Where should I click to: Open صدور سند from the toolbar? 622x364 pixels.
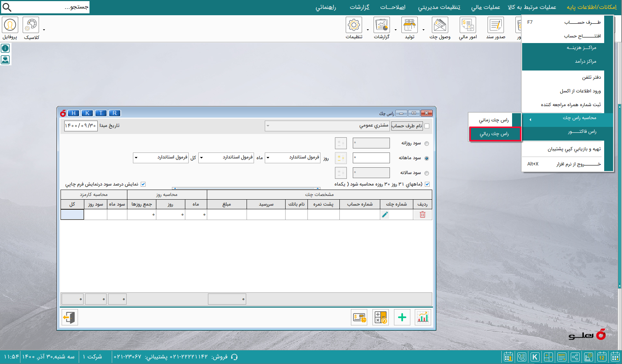[495, 25]
